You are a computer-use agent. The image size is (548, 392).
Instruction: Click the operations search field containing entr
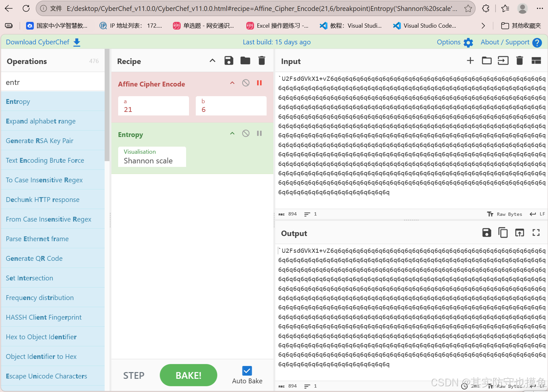pyautogui.click(x=53, y=82)
